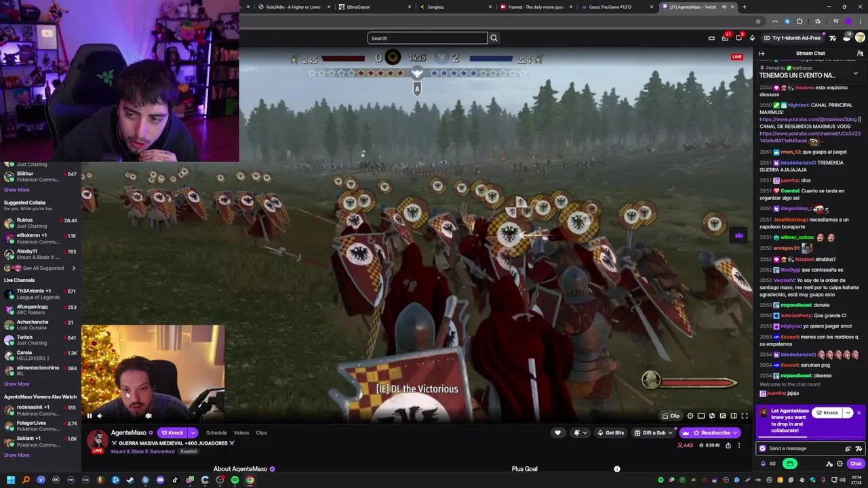
Task: Click the search magnifier button
Action: click(494, 38)
